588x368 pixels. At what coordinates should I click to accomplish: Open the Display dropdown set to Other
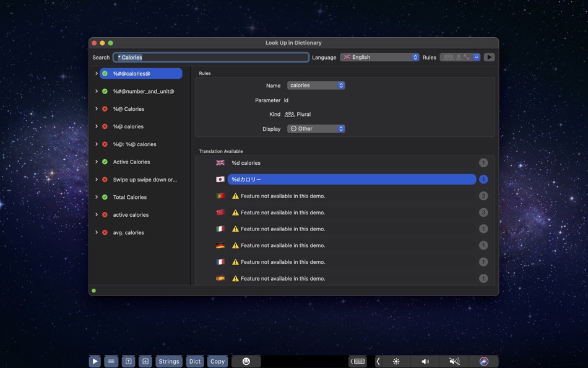pyautogui.click(x=316, y=128)
